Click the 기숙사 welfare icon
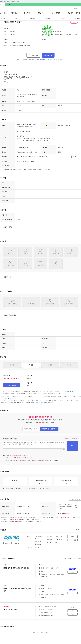Screen dimensions: 81x644 25,252
